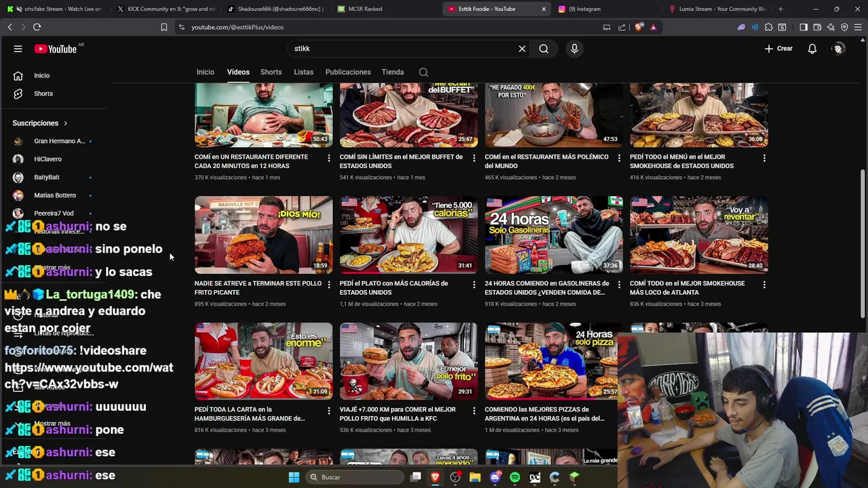The image size is (868, 488).
Task: Open Brave Wallet icon
Action: 817,27
